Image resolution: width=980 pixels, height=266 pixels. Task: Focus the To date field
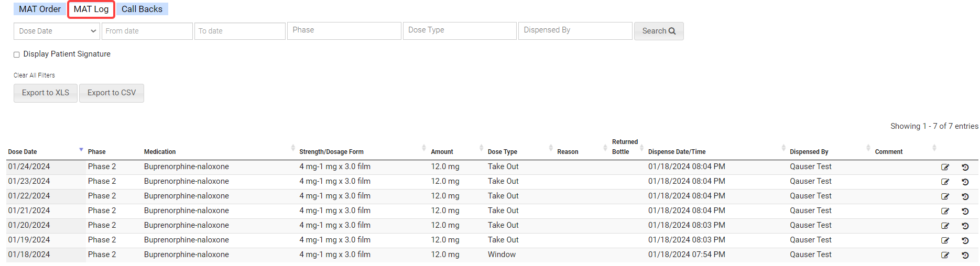(x=240, y=31)
